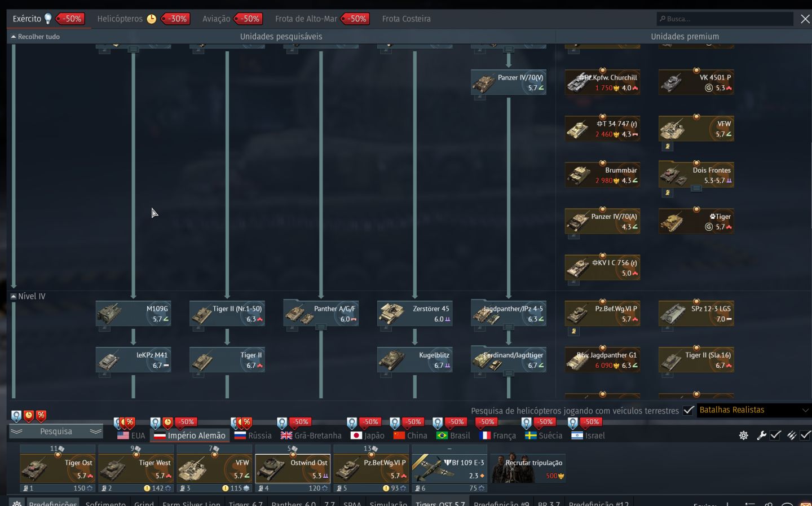Select the Tiger II (Sla.16) premium tank

click(696, 360)
